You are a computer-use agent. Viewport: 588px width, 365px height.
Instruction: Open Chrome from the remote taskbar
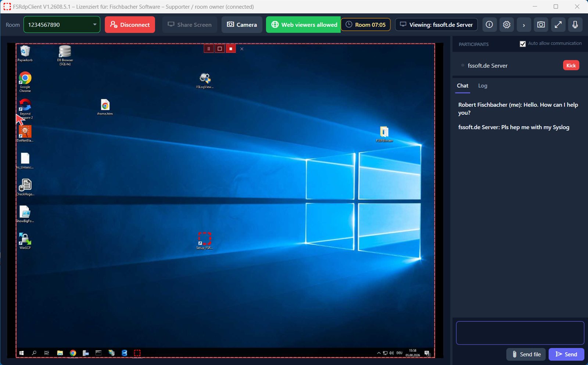click(x=73, y=353)
